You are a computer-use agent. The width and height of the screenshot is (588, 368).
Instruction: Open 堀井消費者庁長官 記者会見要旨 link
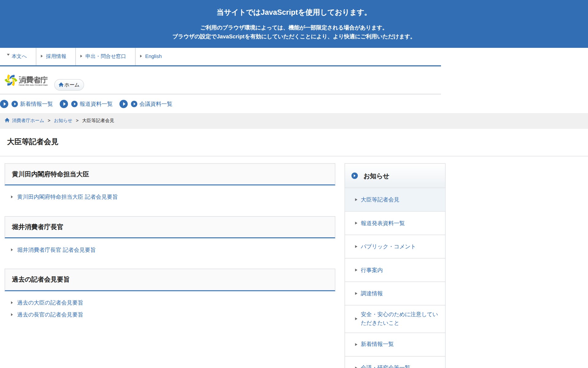[x=56, y=250]
